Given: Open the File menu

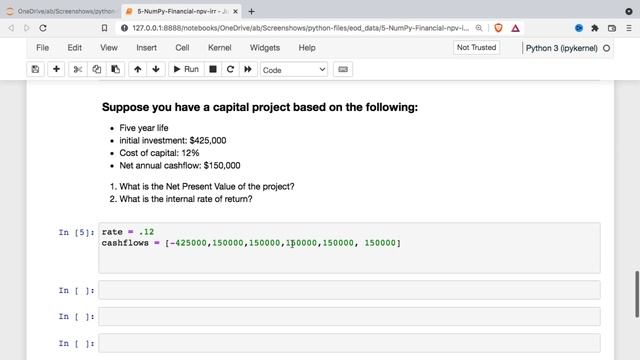Looking at the screenshot, I should 42,48.
